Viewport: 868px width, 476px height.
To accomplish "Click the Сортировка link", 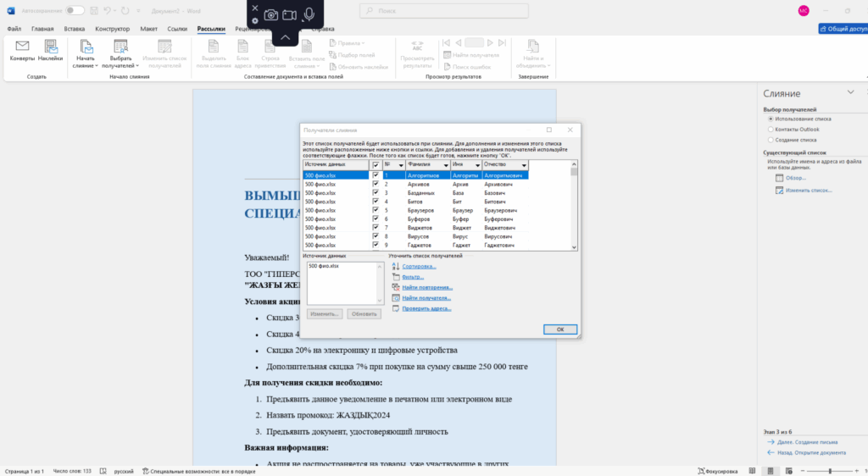I will 419,267.
